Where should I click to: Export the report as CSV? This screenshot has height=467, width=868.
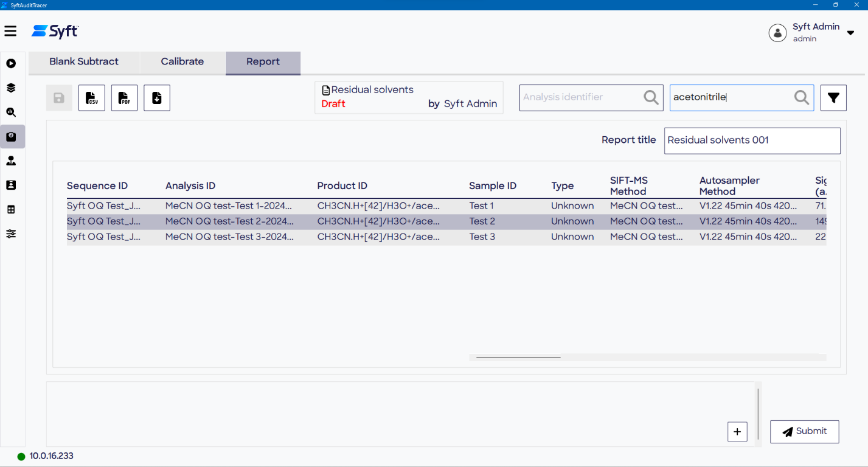92,98
